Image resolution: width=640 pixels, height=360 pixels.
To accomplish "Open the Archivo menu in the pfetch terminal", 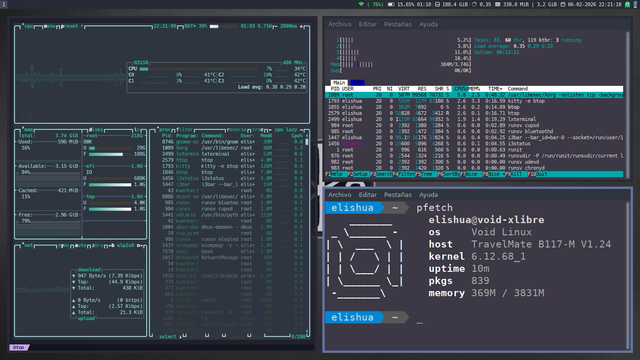I will (340, 195).
